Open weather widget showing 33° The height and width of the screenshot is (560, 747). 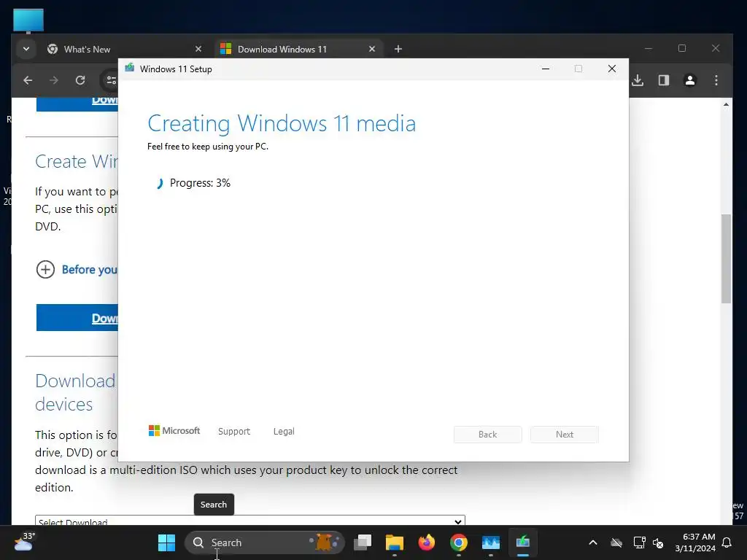(24, 542)
